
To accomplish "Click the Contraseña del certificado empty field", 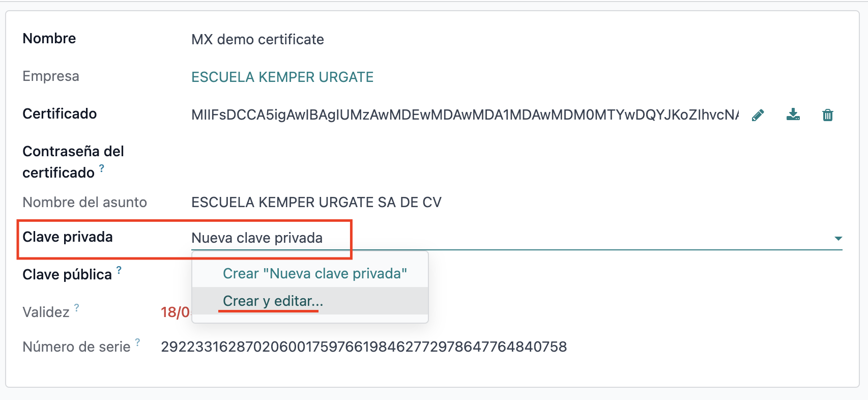I will coord(516,162).
